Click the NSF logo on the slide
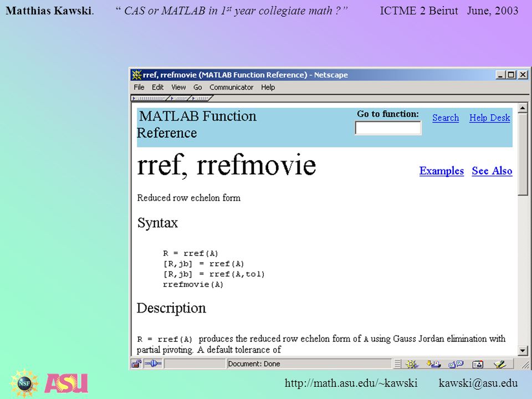This screenshot has height=399, width=532. point(24,383)
